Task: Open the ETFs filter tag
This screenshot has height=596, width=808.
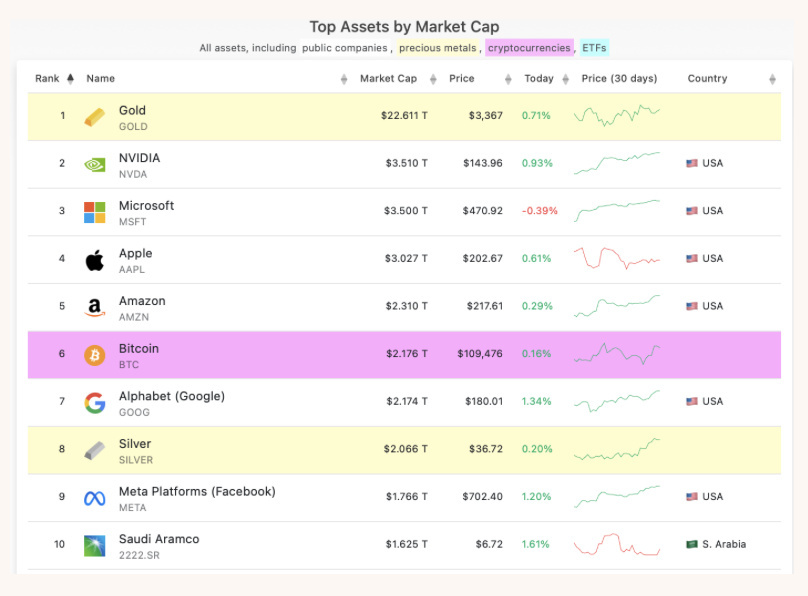Action: (x=594, y=48)
